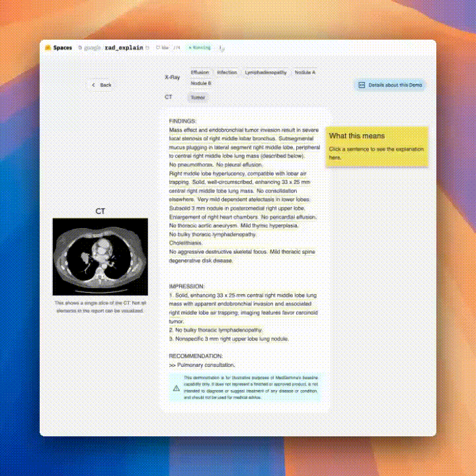This screenshot has width=476, height=476.
Task: Select the Infection X-Ray case
Action: [x=227, y=72]
